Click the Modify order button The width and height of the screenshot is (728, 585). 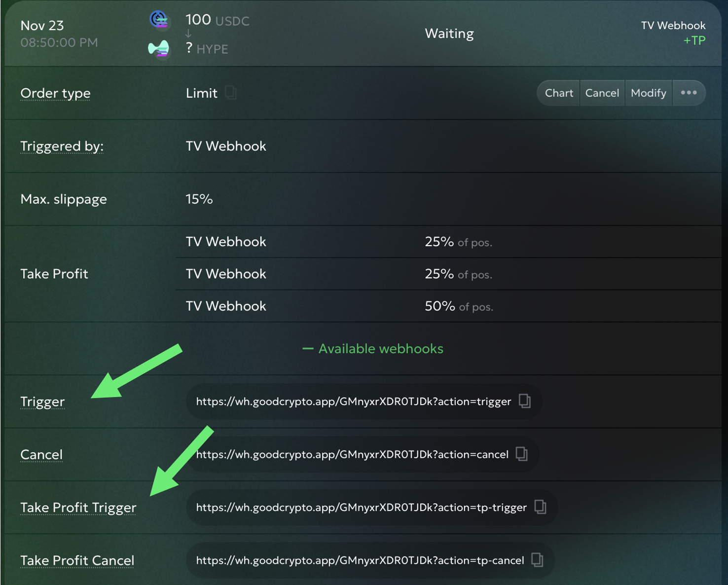(648, 93)
